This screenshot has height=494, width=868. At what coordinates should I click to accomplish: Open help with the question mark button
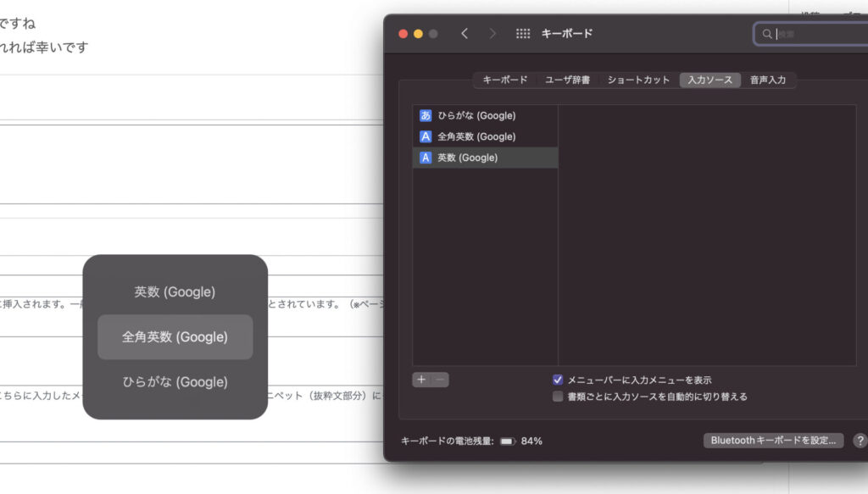(x=860, y=441)
